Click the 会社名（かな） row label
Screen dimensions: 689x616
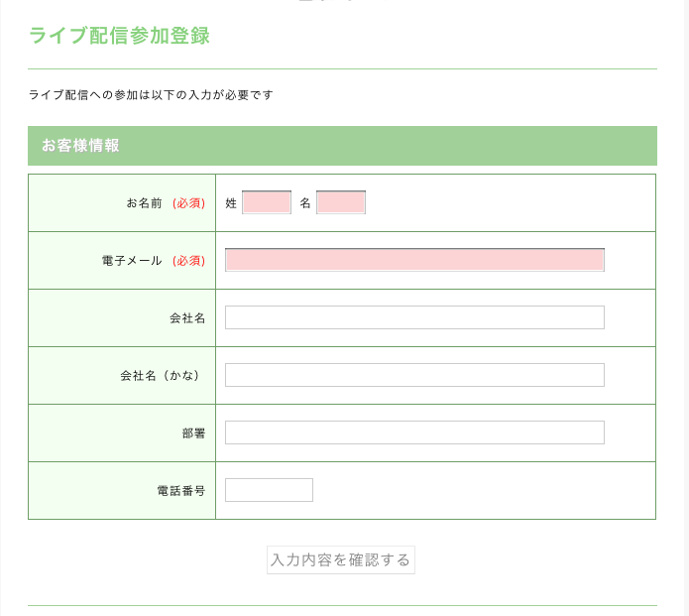click(163, 376)
